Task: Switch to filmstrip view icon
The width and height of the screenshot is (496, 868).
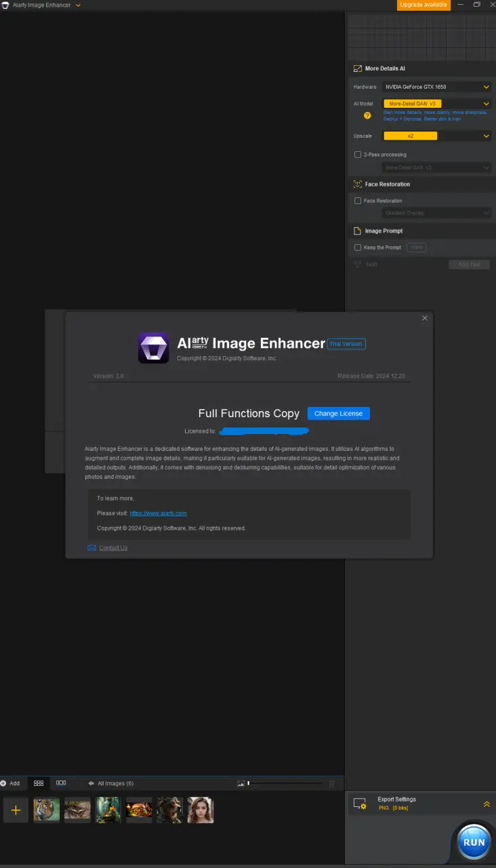Action: pos(61,783)
